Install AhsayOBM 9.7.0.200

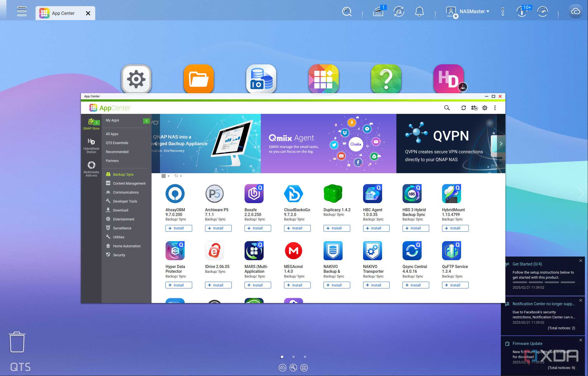[179, 228]
